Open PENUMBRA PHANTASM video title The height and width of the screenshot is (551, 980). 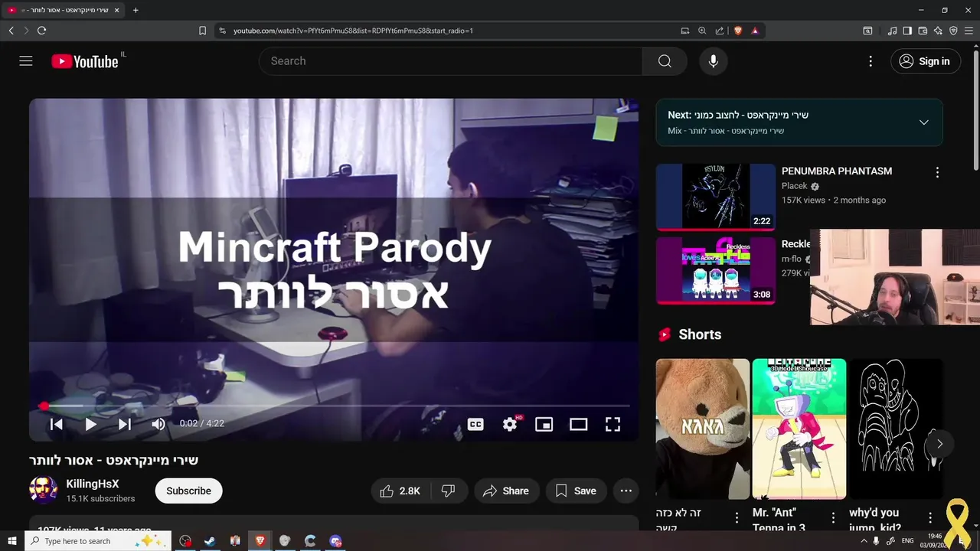(x=837, y=171)
